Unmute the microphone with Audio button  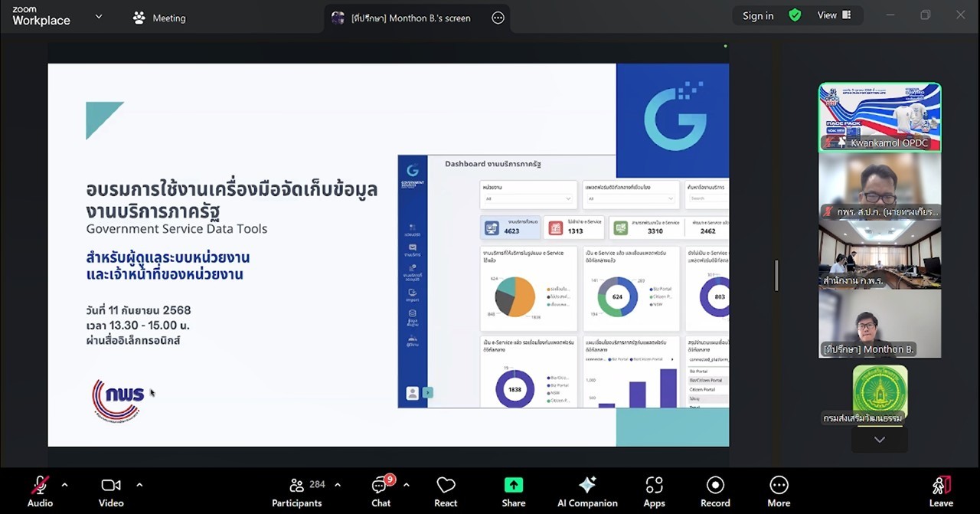point(40,491)
